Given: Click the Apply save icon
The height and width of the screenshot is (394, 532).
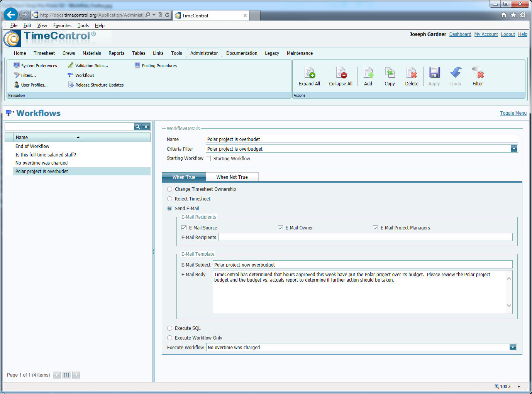Looking at the screenshot, I should pyautogui.click(x=434, y=73).
